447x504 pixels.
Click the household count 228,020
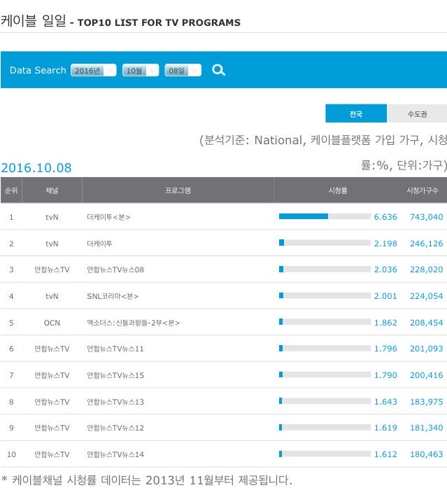tap(427, 269)
